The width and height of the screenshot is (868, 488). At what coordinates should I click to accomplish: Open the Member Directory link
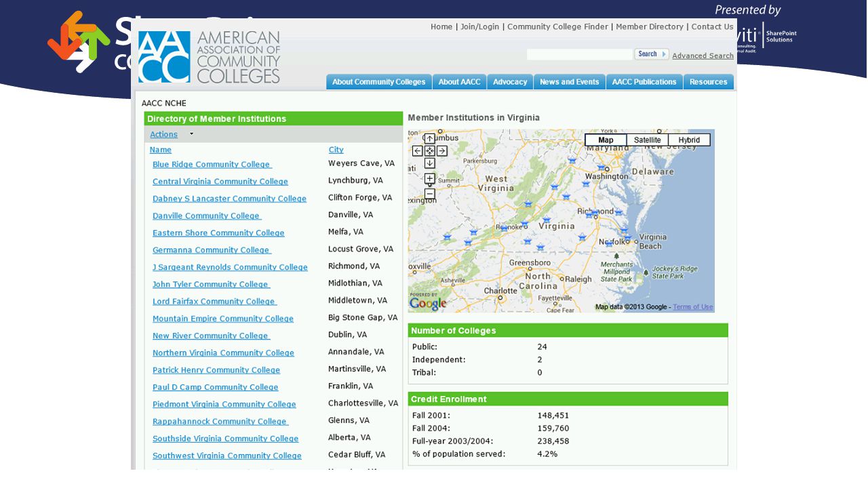click(x=650, y=27)
